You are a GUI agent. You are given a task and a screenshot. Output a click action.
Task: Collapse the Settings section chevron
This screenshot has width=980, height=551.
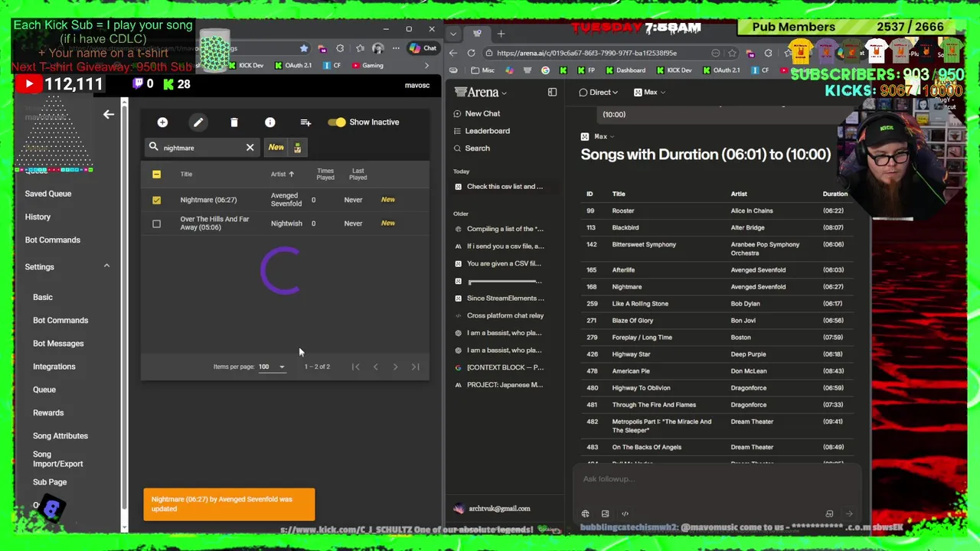pyautogui.click(x=106, y=266)
